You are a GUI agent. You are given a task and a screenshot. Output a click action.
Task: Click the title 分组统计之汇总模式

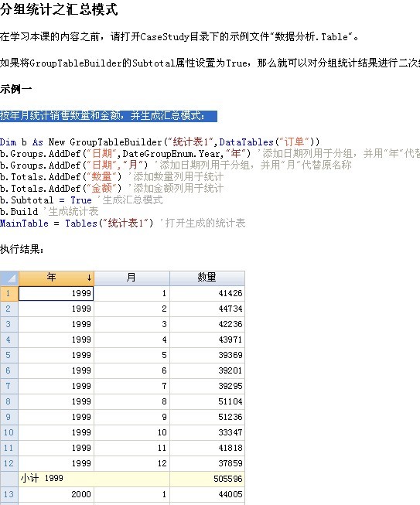(59, 9)
